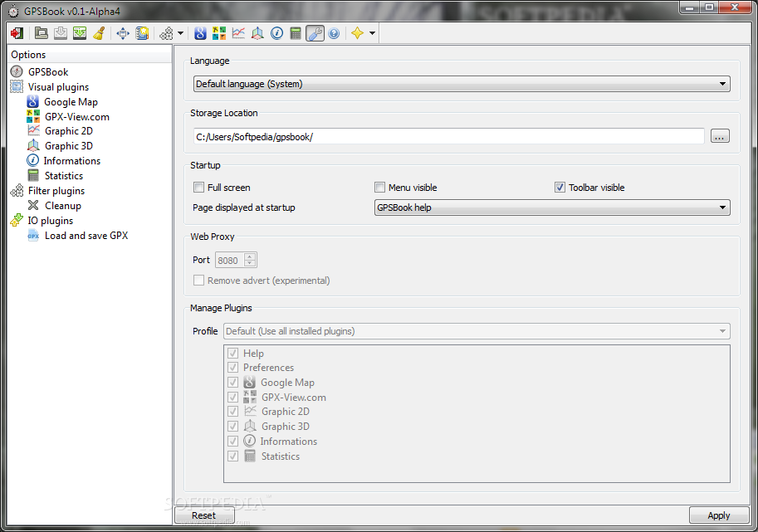Screen dimensions: 758x532
Task: Toggle the Help plugin checkbox
Action: click(x=233, y=354)
